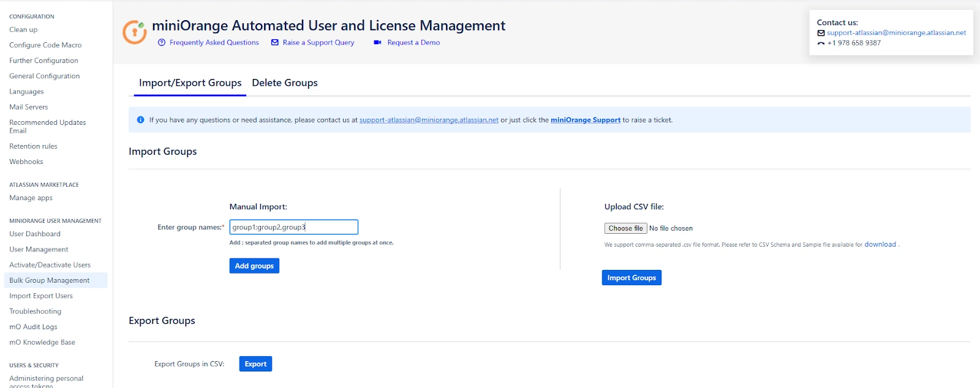Open Raise a Support Query link

click(318, 42)
